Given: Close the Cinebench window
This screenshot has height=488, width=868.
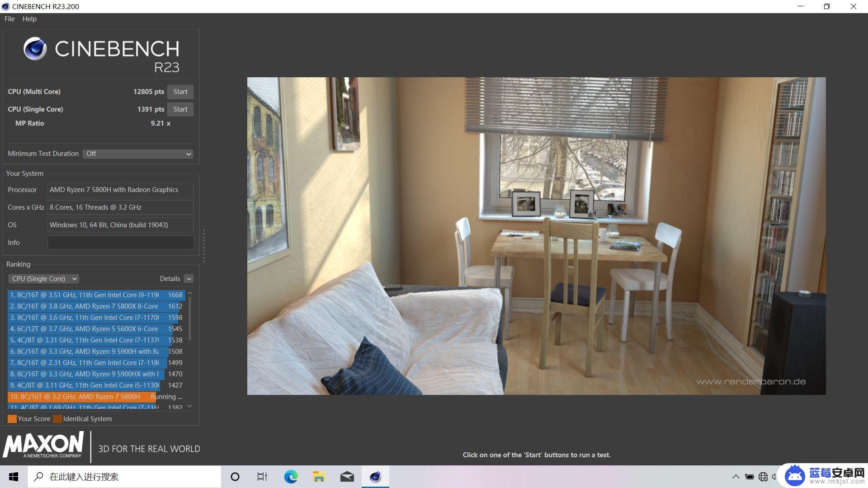Looking at the screenshot, I should [x=854, y=6].
